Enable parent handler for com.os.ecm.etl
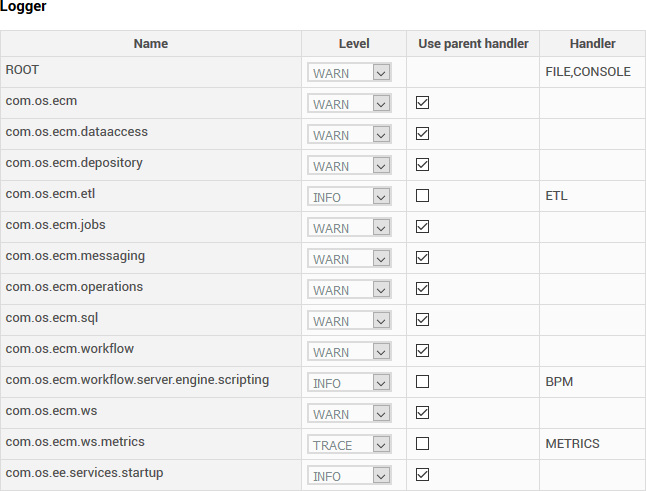Viewport: 646px width, 491px height. click(x=422, y=195)
